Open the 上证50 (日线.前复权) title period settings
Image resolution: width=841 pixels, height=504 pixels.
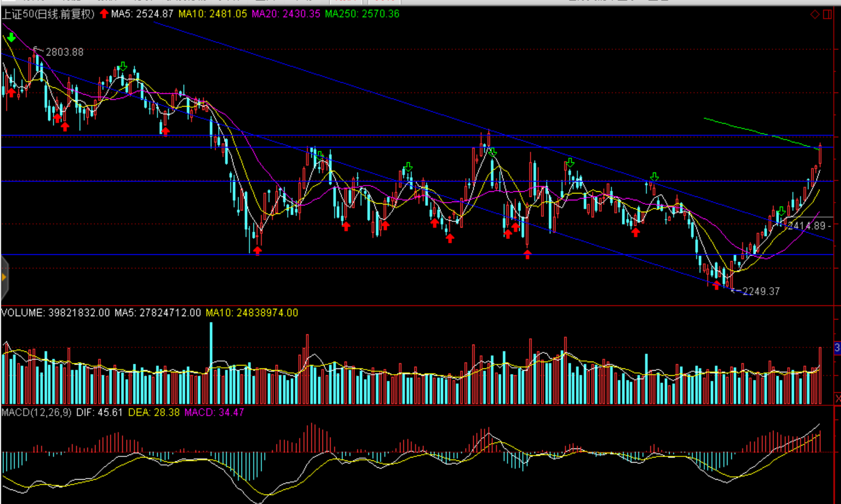tap(48, 14)
